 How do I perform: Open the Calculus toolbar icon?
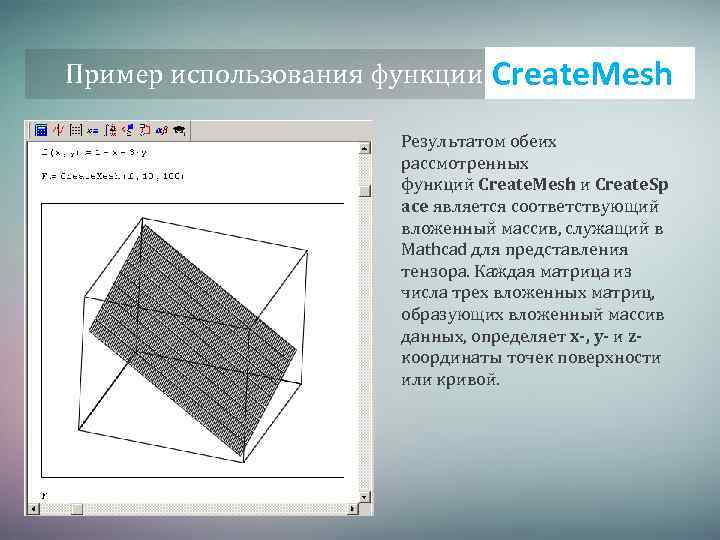point(110,130)
